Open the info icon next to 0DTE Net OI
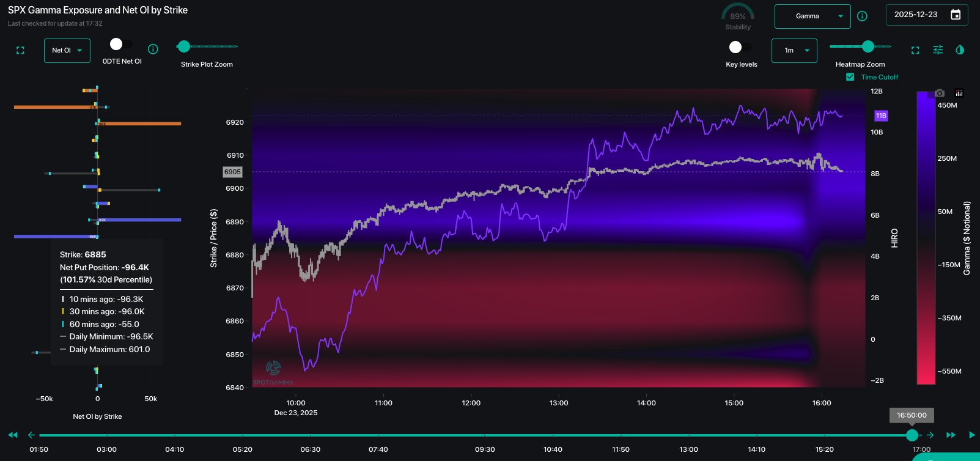The image size is (980, 461). point(153,49)
